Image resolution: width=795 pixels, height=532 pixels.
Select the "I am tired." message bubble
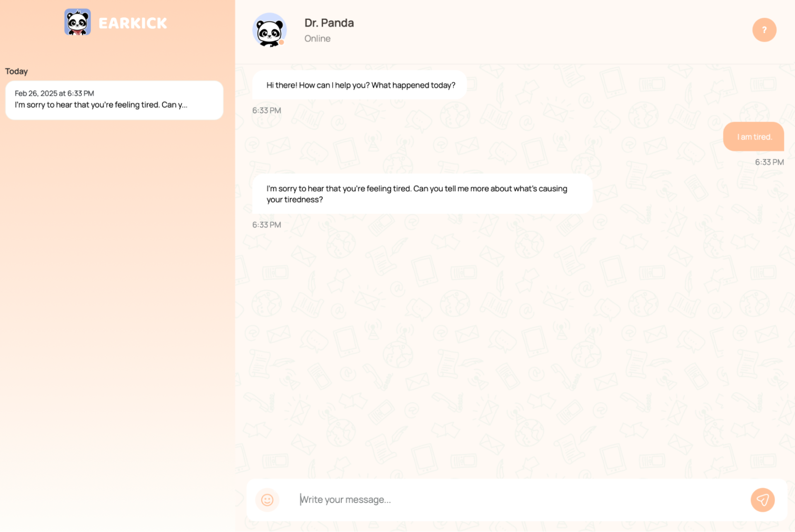pos(754,137)
